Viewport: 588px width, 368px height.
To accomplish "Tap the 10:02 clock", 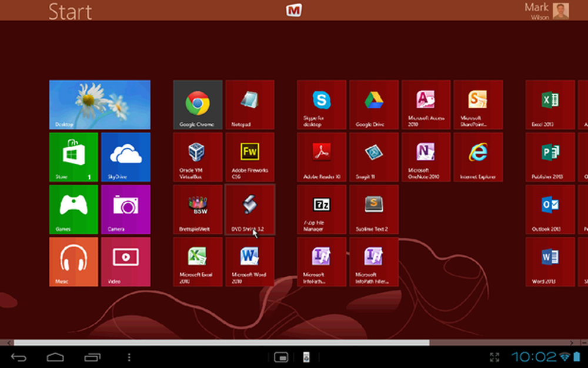I will [534, 357].
